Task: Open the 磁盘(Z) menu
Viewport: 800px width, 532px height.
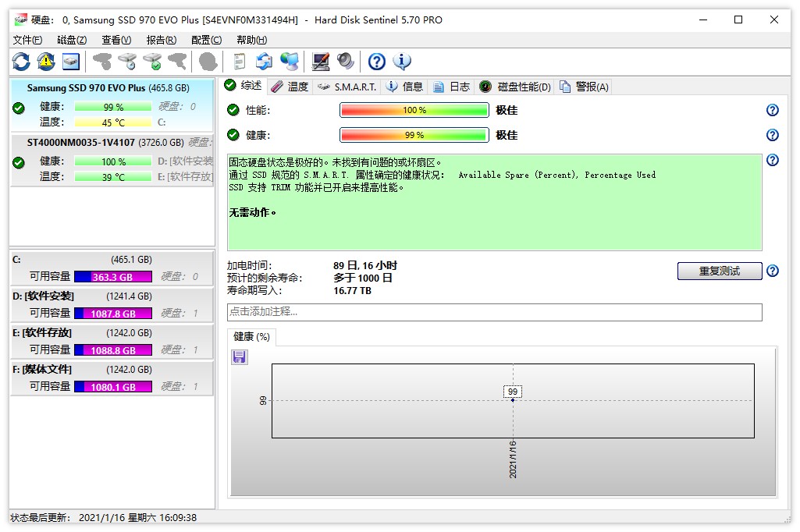Action: pos(70,39)
